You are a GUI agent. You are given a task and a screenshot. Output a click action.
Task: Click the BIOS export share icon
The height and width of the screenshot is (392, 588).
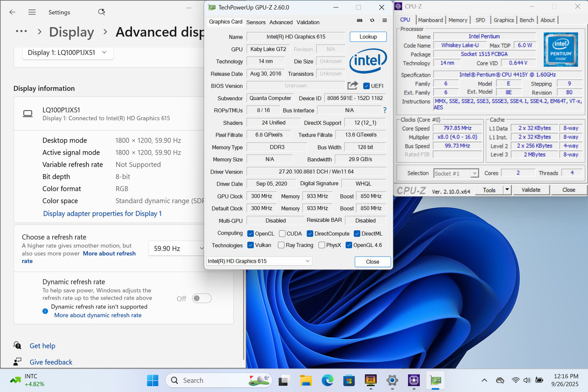point(352,86)
